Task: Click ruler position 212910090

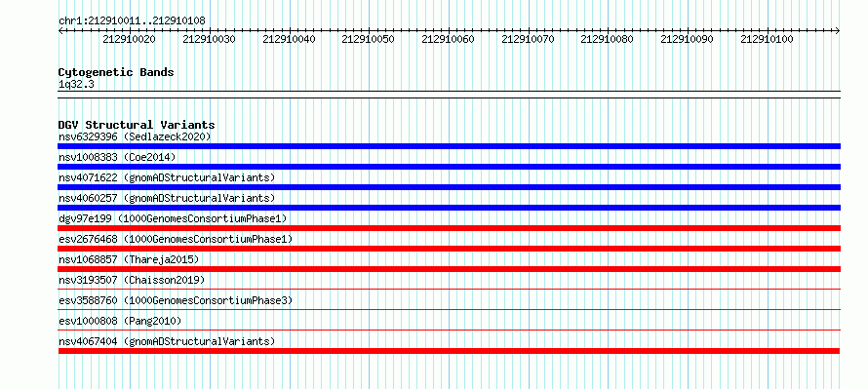Action: click(x=687, y=39)
